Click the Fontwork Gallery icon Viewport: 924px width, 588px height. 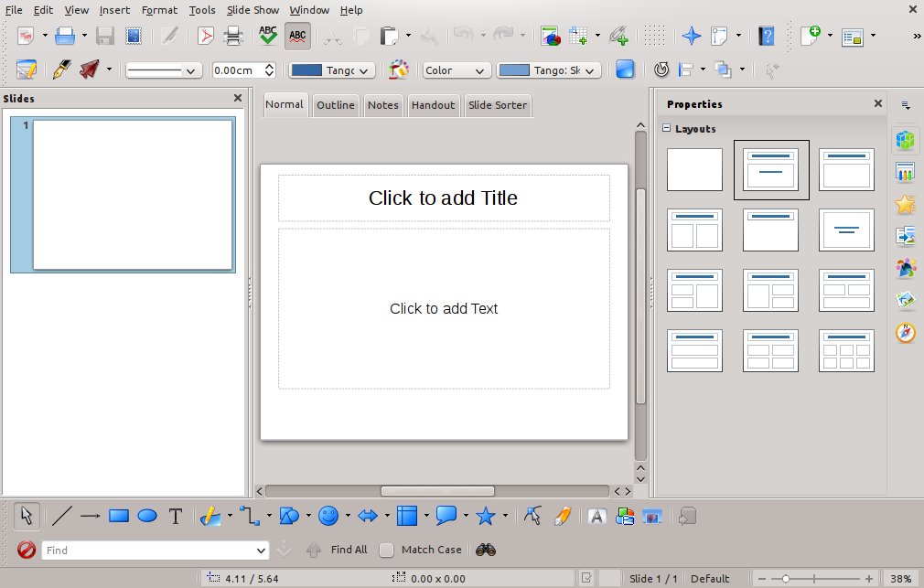[x=596, y=517]
